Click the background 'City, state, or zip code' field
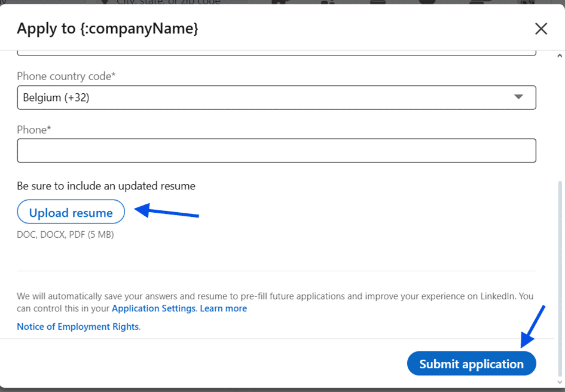This screenshot has width=565, height=392. point(167,2)
